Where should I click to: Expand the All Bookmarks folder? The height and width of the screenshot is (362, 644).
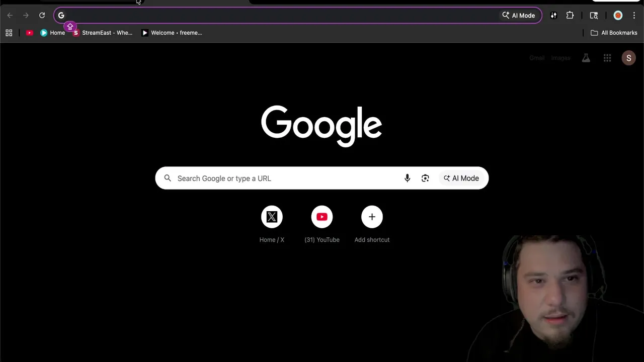614,33
